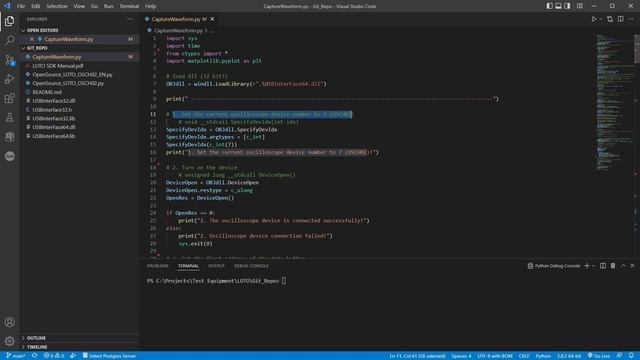Open the View menu
640x360 pixels.
click(79, 6)
